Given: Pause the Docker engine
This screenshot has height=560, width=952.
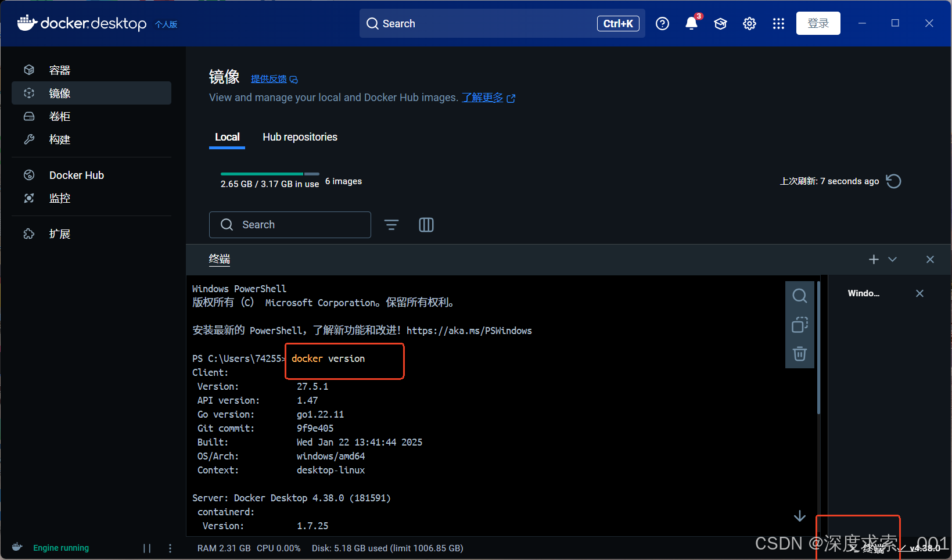Looking at the screenshot, I should (147, 548).
